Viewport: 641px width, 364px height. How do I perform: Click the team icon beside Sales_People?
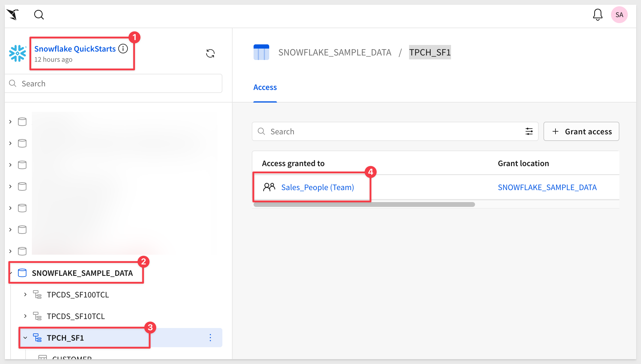click(x=269, y=187)
